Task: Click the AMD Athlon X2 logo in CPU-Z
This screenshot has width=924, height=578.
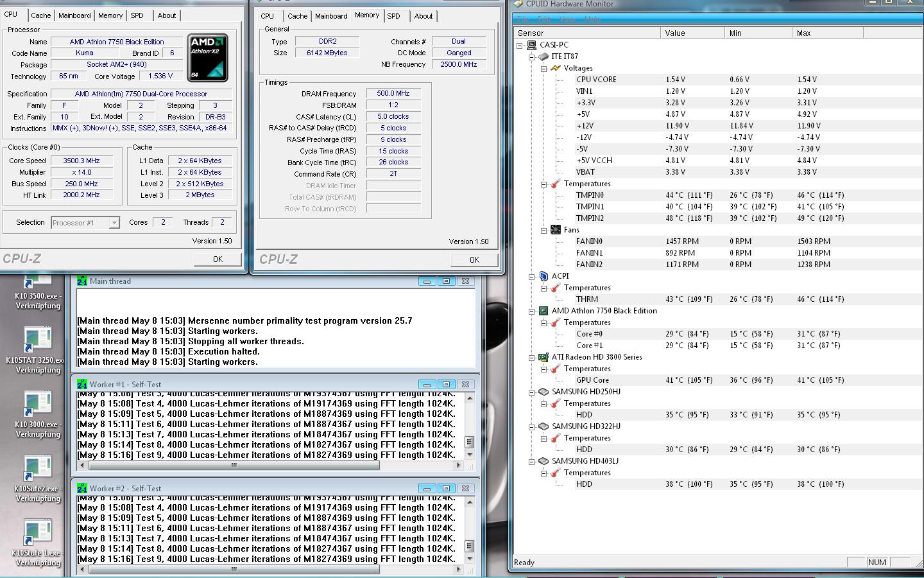Action: (x=207, y=58)
